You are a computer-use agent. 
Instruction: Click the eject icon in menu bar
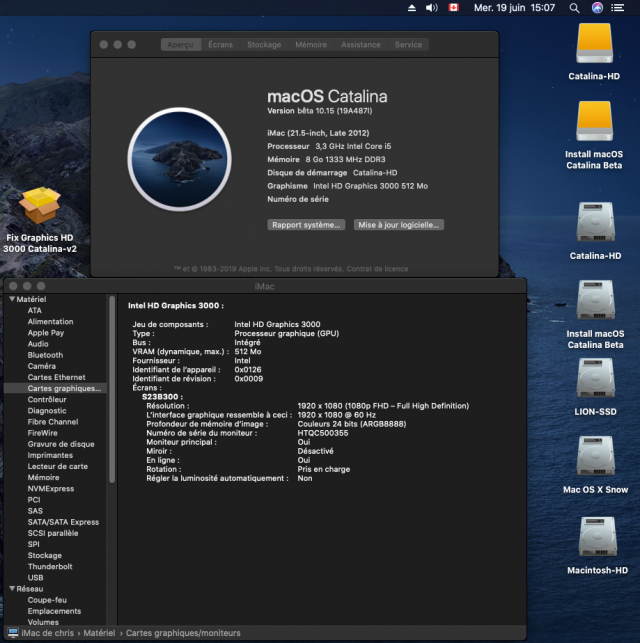[412, 8]
